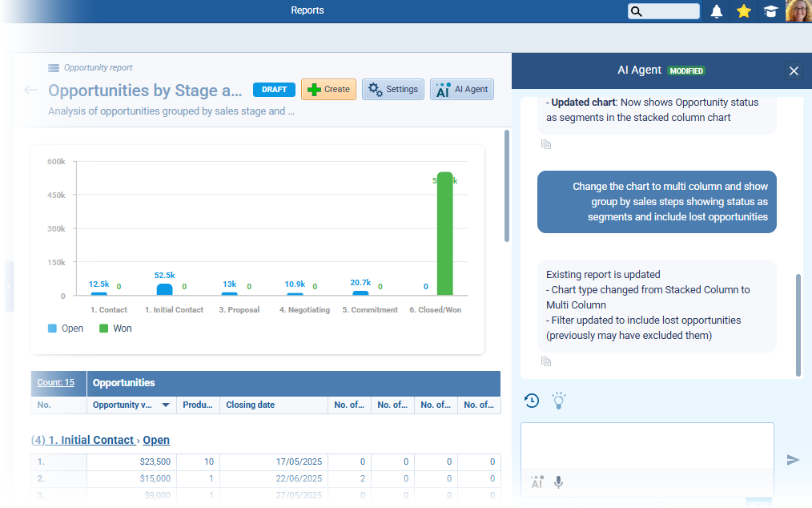Open favorites star icon
The width and height of the screenshot is (812, 508).
pyautogui.click(x=744, y=11)
